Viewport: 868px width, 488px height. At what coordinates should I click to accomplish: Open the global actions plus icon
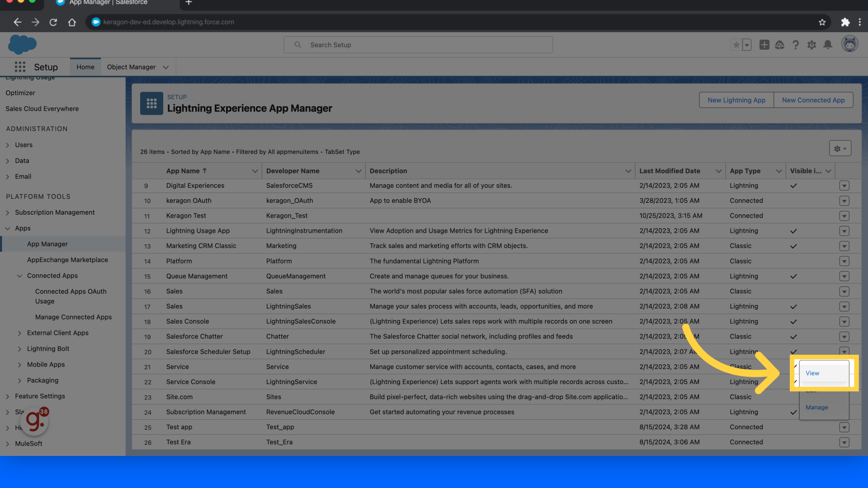(764, 45)
